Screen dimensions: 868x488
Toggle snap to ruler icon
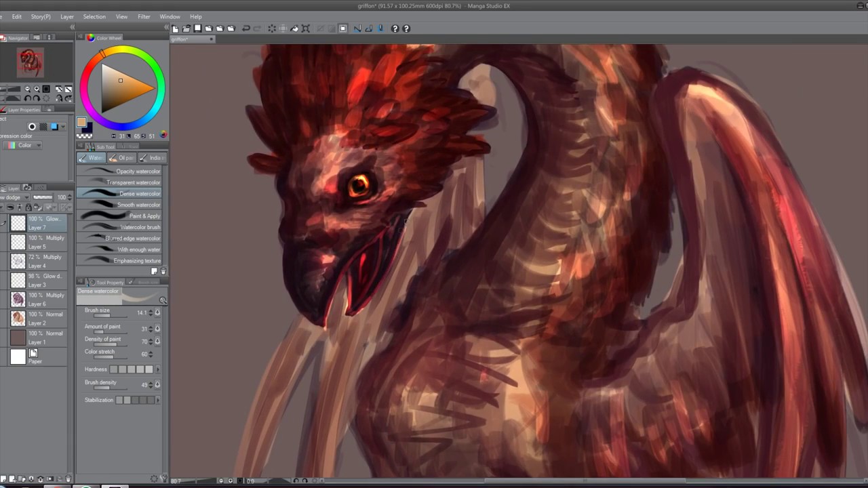(x=357, y=28)
